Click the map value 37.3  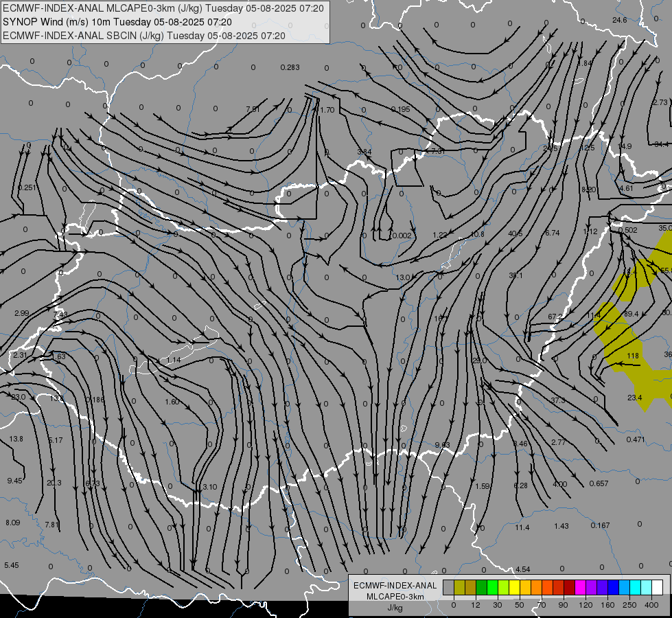click(558, 400)
